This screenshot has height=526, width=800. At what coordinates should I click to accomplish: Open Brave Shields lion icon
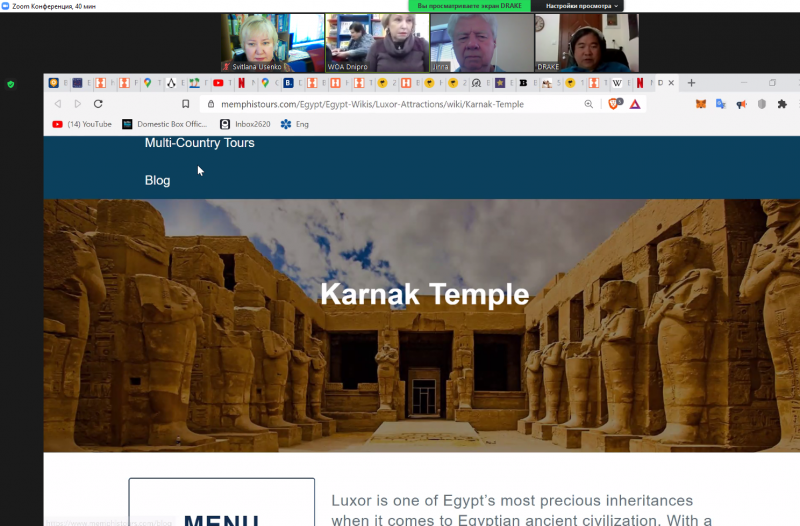(615, 104)
